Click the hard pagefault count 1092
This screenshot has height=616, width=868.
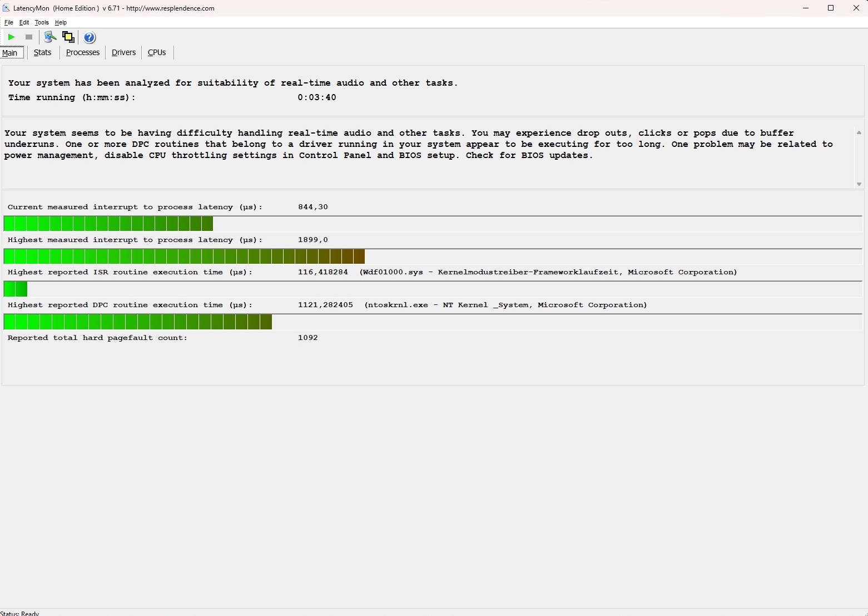point(308,338)
